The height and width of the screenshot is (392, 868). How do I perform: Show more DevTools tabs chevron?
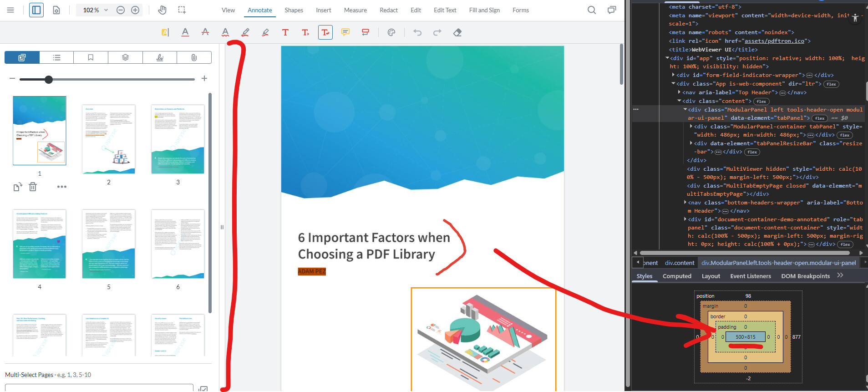point(840,275)
